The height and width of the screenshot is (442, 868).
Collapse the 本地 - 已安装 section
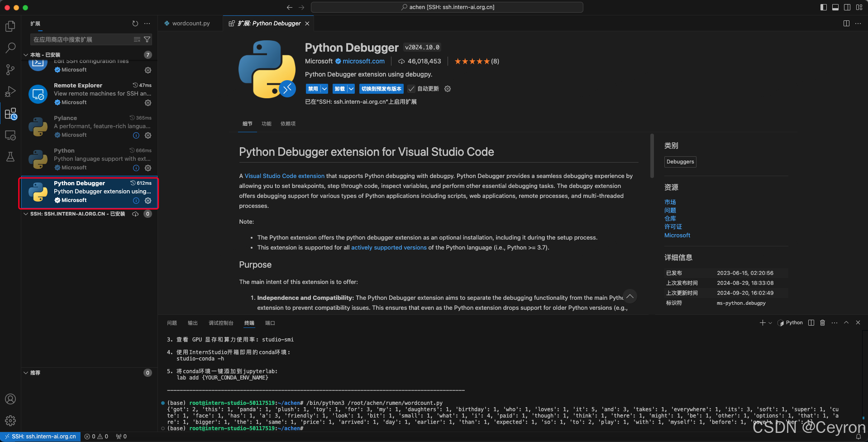[x=26, y=54]
